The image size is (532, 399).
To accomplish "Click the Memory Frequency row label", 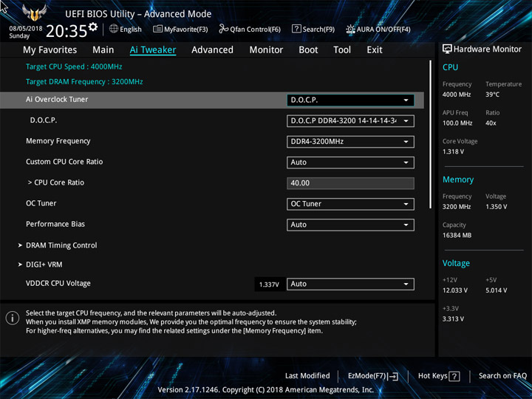I will click(x=58, y=141).
